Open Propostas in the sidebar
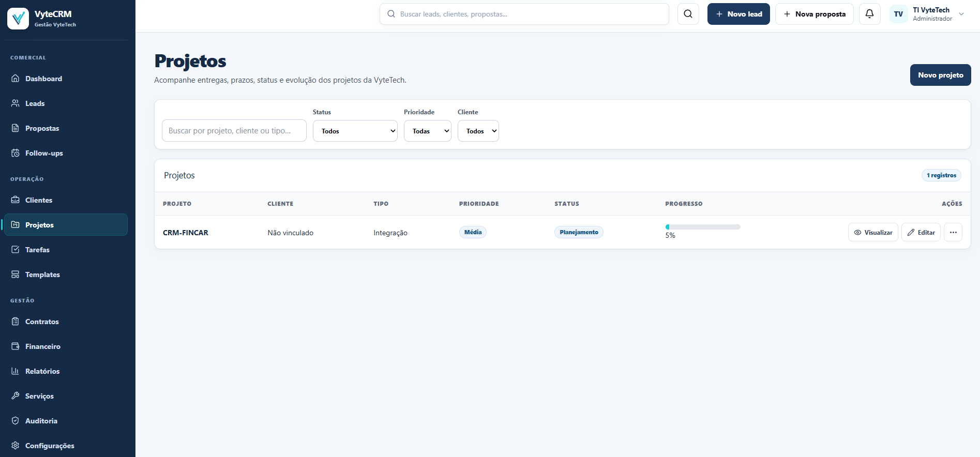 pyautogui.click(x=66, y=128)
